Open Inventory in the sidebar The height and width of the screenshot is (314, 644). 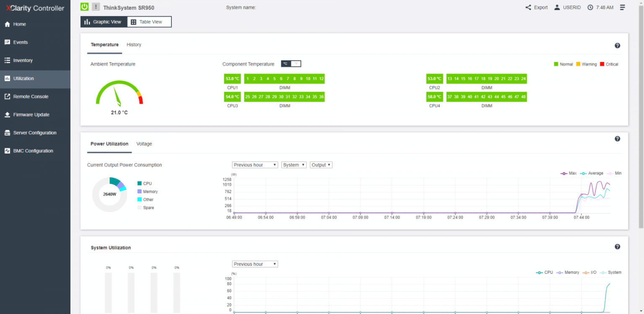[35, 60]
